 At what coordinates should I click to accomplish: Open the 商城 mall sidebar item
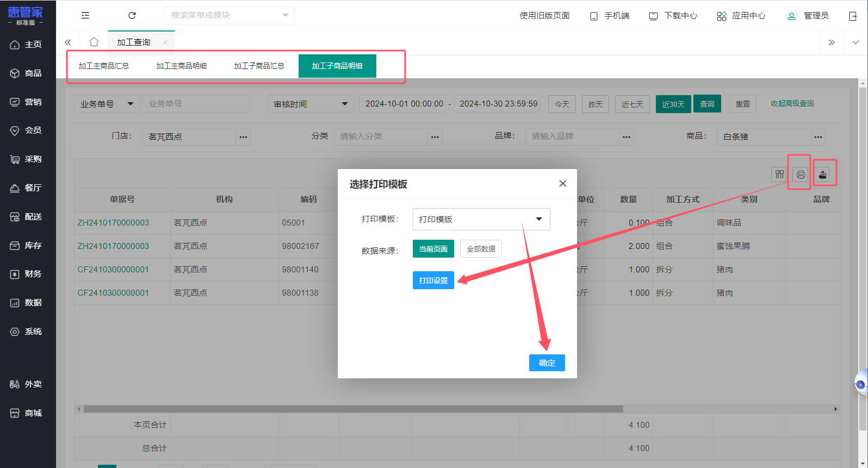click(x=26, y=413)
